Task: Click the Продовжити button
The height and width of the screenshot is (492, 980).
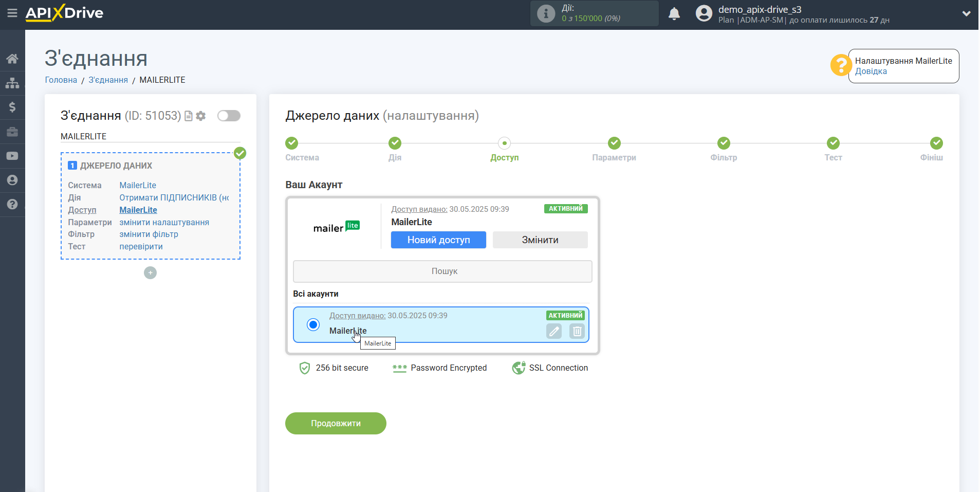Action: click(x=336, y=423)
